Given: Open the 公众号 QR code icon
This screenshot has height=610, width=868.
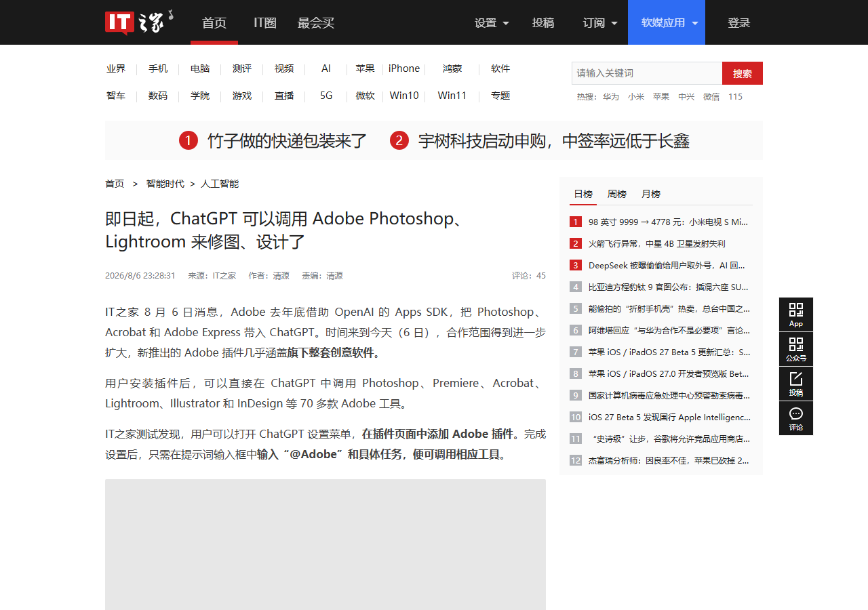Looking at the screenshot, I should (796, 349).
